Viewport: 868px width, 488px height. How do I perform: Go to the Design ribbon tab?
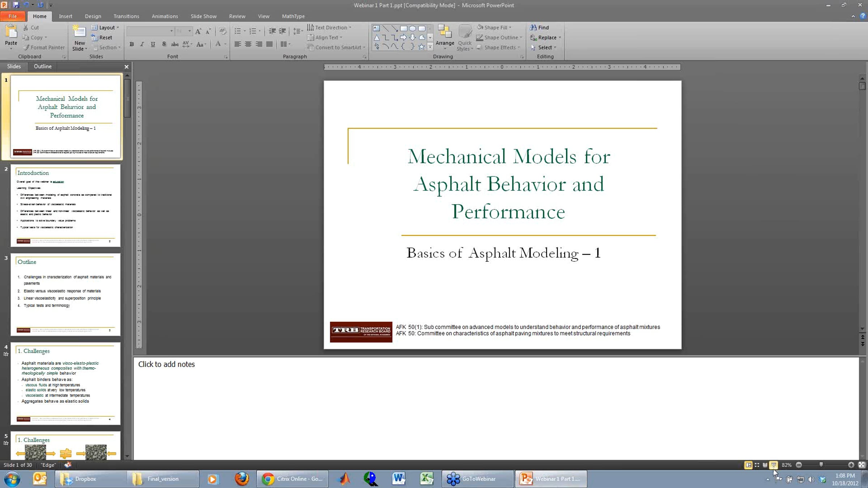[93, 16]
